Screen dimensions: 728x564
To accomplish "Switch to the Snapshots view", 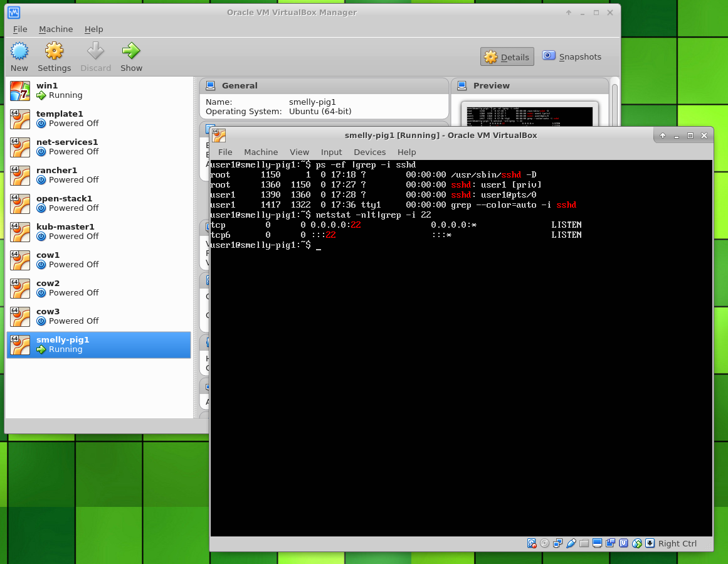I will pos(571,56).
